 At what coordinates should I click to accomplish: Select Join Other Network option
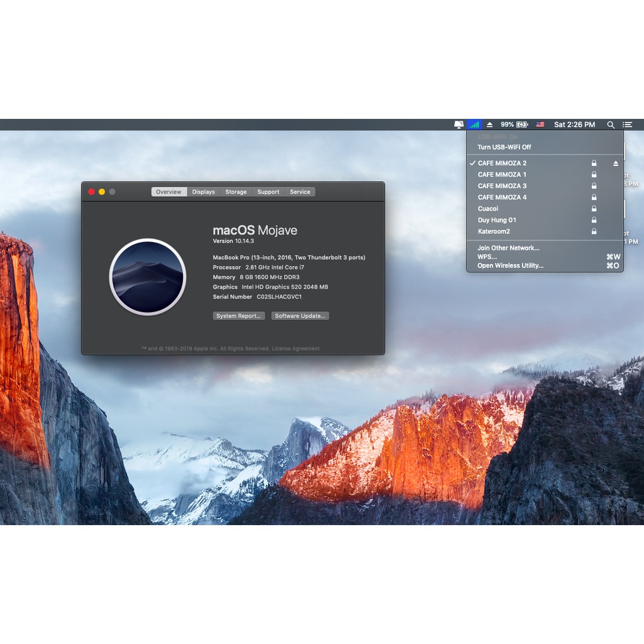point(508,248)
